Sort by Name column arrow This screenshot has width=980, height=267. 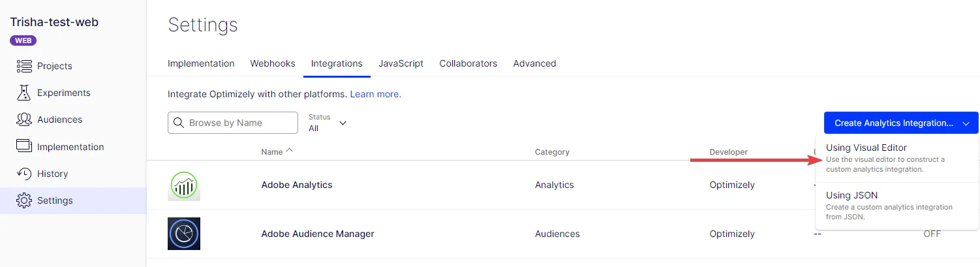290,151
